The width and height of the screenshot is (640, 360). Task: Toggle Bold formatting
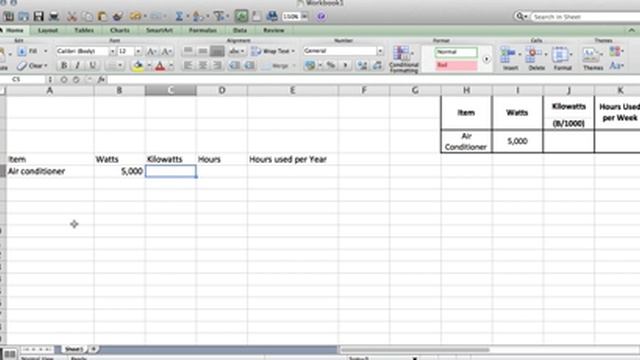point(64,65)
